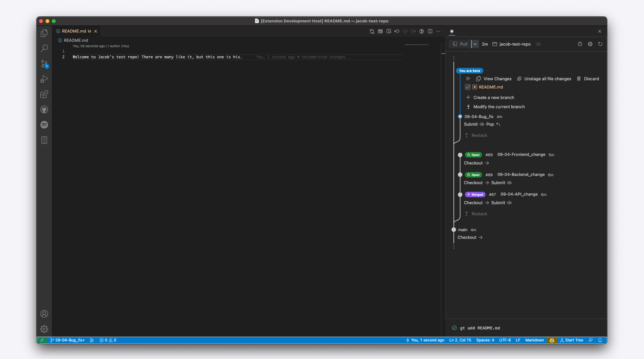Pop the 09-04-Bug_fix branch
This screenshot has width=644, height=359.
coord(493,124)
